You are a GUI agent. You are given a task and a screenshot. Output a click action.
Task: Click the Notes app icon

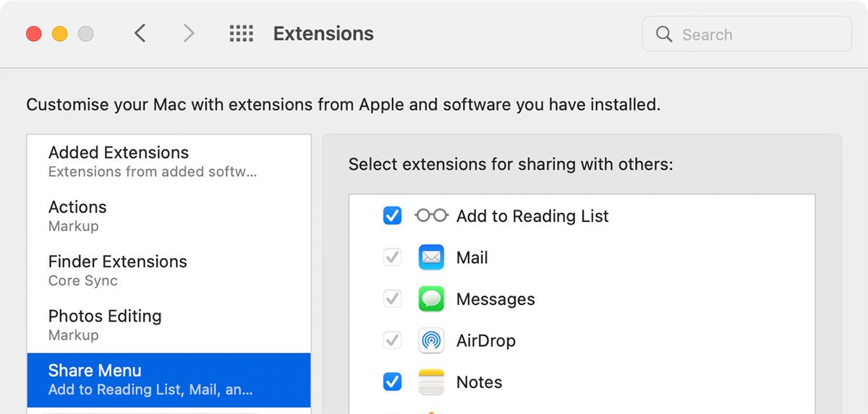431,382
